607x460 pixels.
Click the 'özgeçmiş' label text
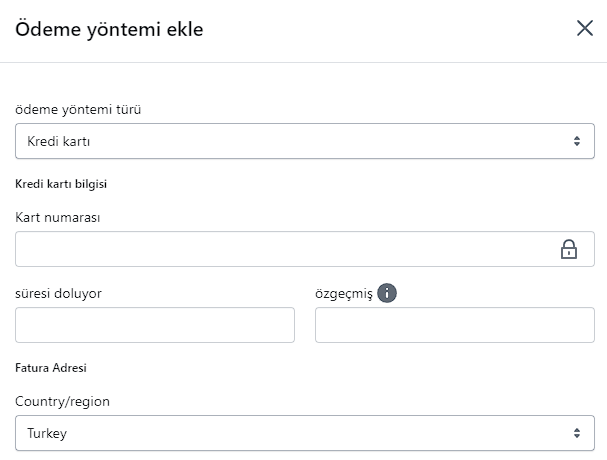(343, 293)
